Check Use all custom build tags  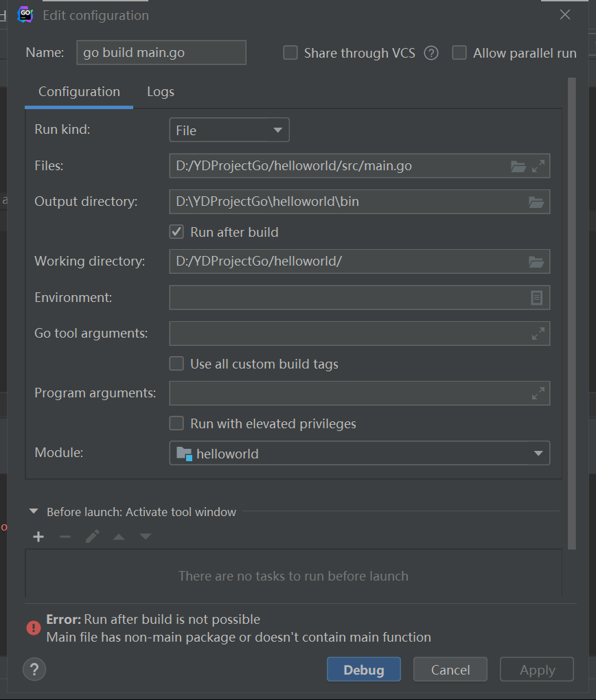pyautogui.click(x=176, y=364)
